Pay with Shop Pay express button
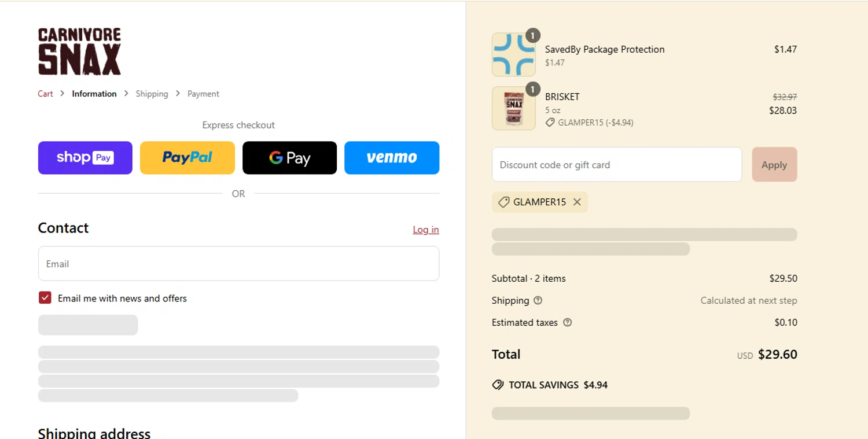 [x=85, y=158]
